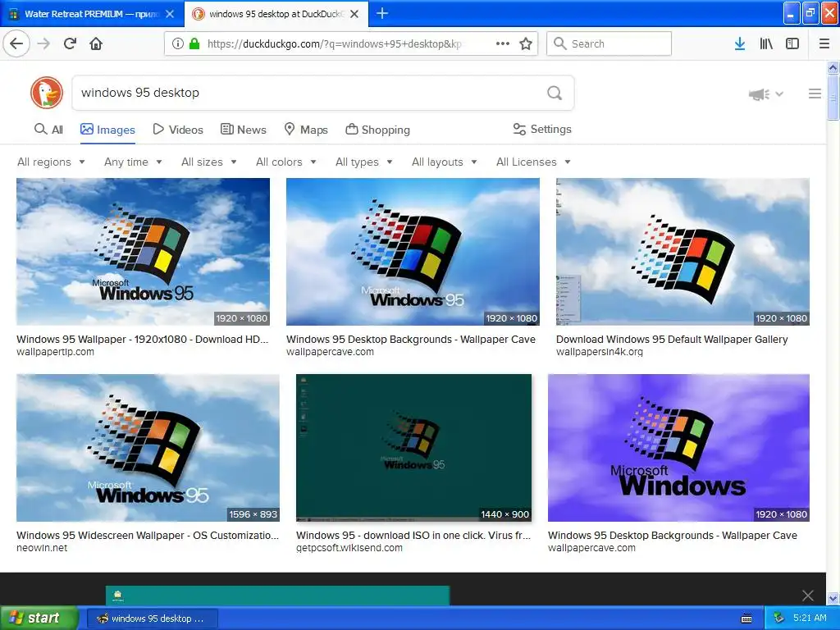Open the search Settings menu

tap(542, 129)
